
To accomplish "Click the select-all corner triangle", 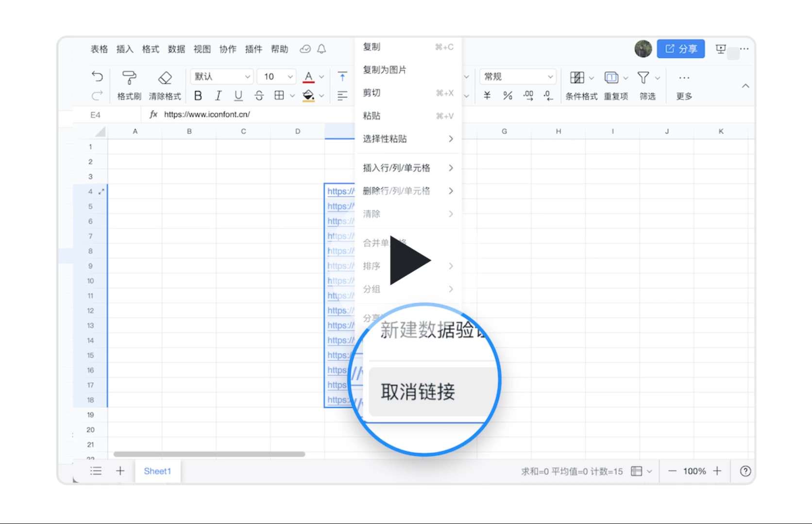I will pos(100,131).
